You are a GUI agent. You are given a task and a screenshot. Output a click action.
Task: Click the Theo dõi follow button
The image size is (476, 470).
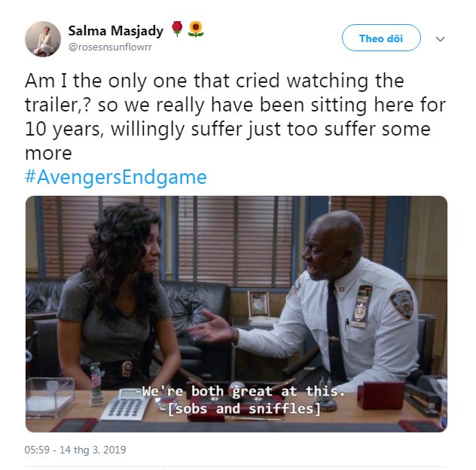pyautogui.click(x=381, y=38)
